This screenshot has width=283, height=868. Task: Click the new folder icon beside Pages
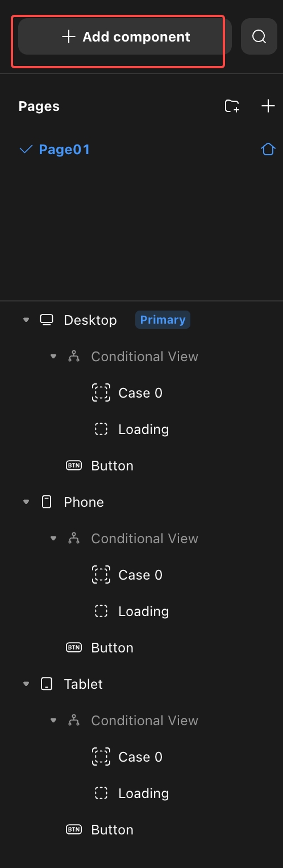(x=232, y=106)
